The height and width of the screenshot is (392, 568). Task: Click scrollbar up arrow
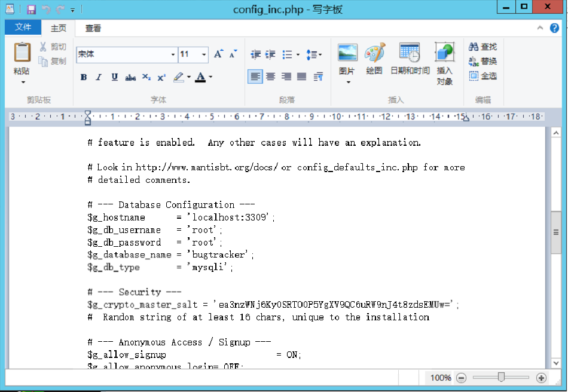(555, 133)
